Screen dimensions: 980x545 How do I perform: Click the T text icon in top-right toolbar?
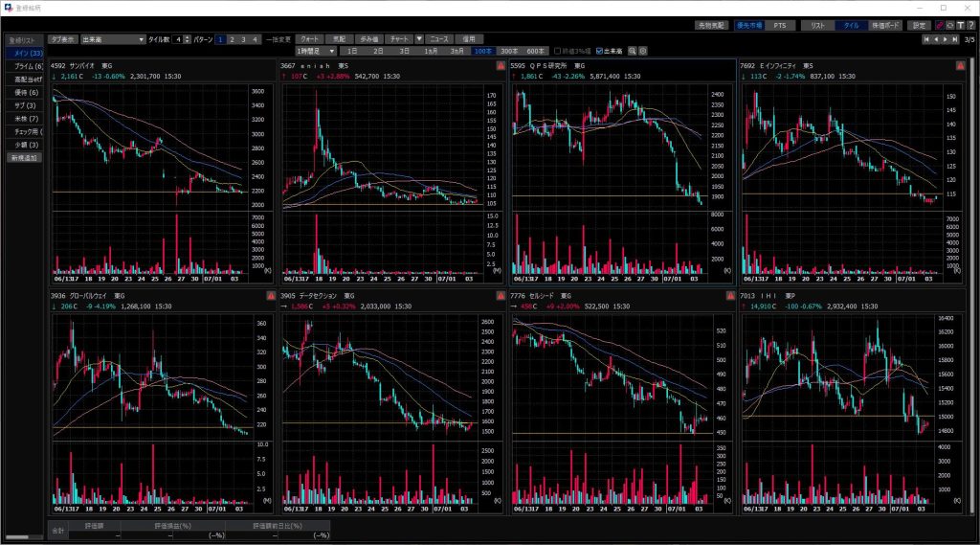click(960, 25)
